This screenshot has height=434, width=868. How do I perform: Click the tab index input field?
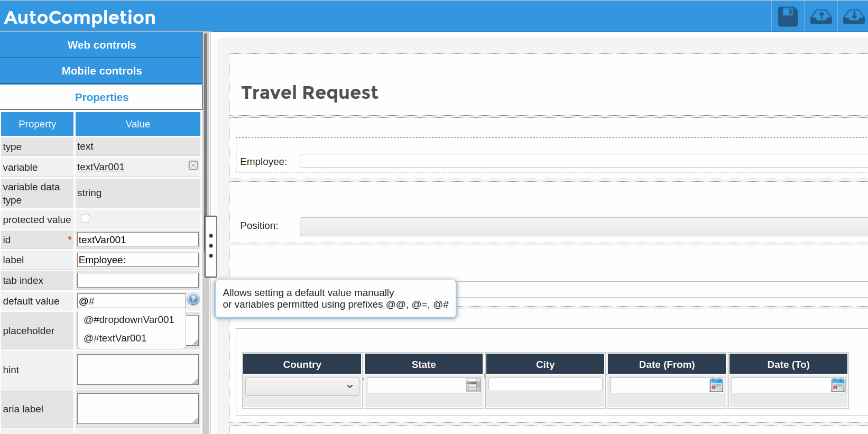[x=137, y=280]
